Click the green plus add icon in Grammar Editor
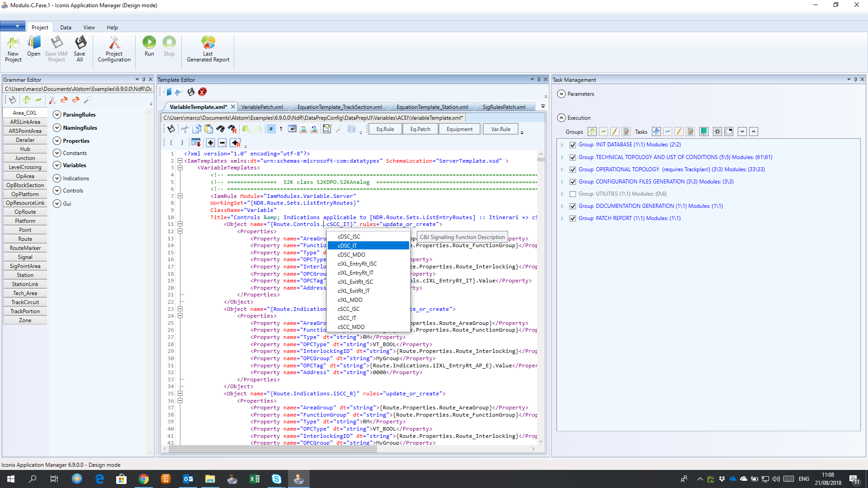Image resolution: width=868 pixels, height=488 pixels. (x=27, y=100)
